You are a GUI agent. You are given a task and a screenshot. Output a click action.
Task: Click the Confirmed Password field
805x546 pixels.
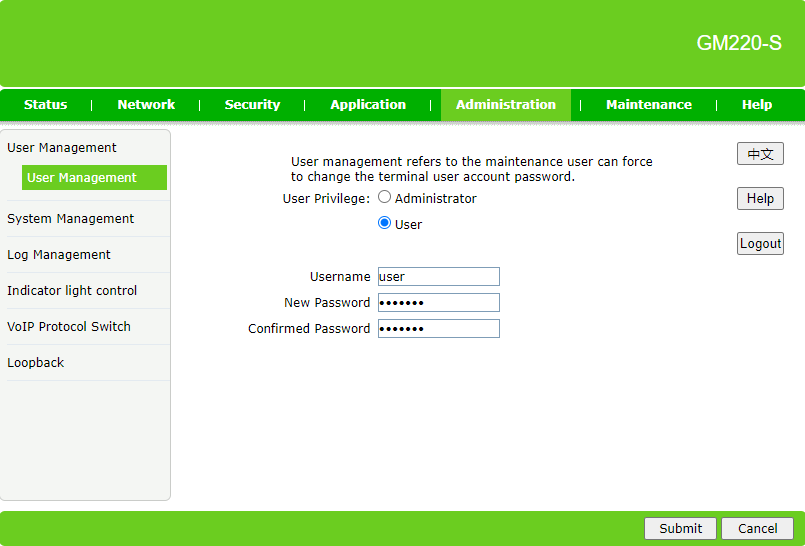tap(438, 329)
